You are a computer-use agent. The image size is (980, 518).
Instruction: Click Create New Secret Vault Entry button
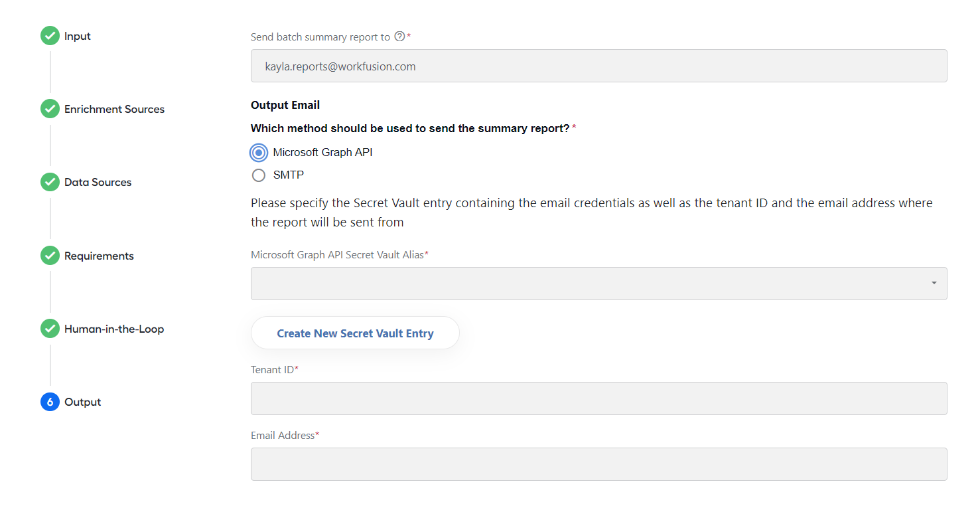(x=355, y=333)
